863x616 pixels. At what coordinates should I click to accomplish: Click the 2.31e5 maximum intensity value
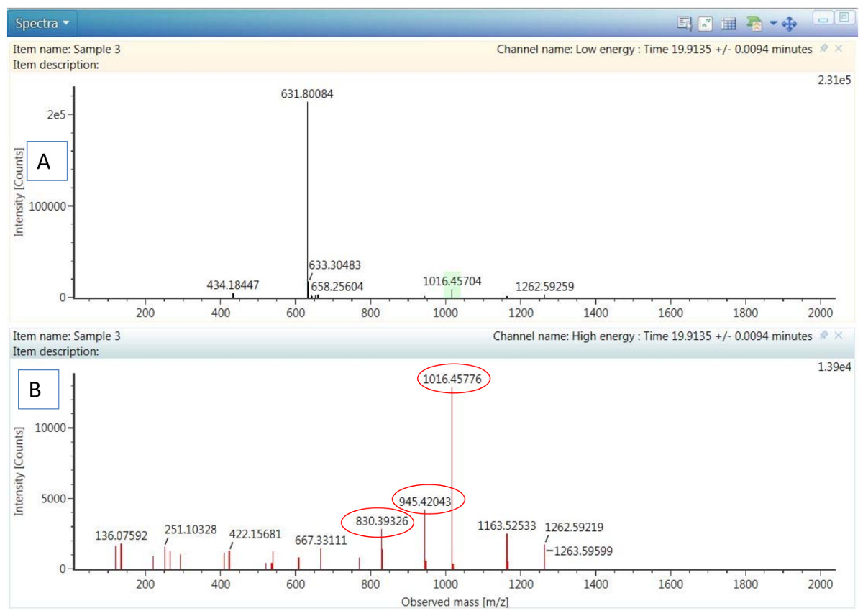[834, 80]
